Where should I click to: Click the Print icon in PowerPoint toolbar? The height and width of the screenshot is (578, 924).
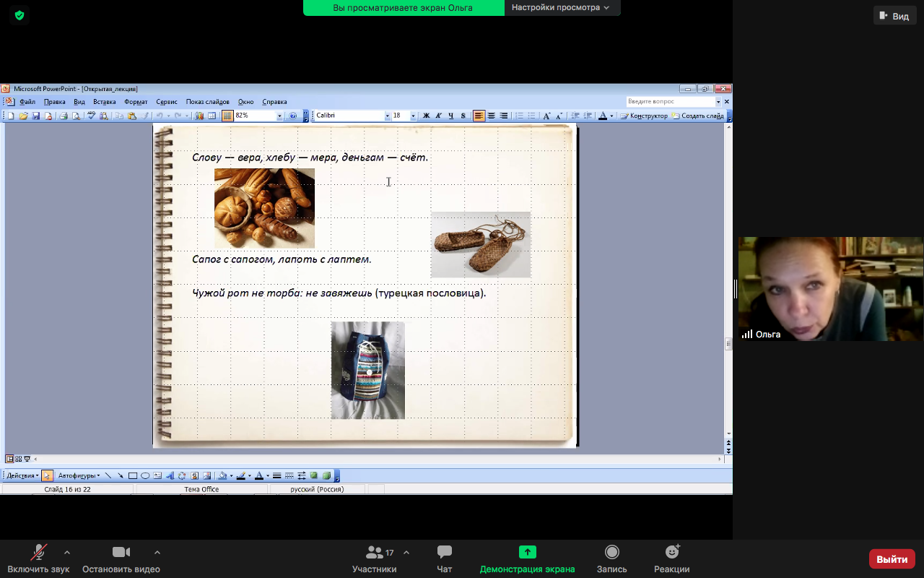64,116
